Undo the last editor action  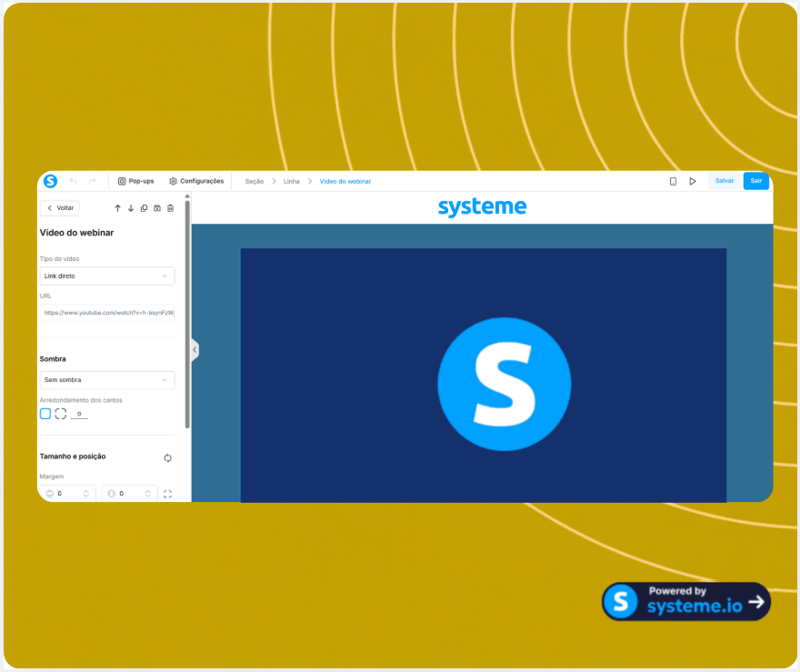74,181
